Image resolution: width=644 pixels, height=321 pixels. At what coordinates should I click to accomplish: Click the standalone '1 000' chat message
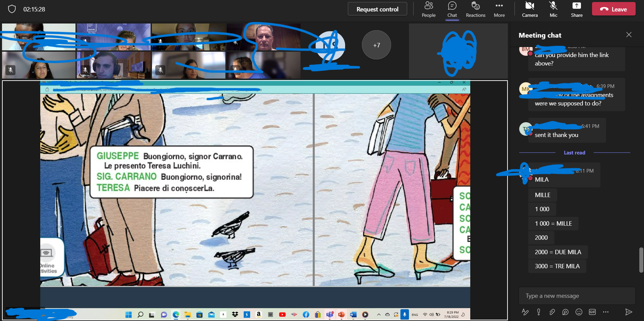coord(542,209)
